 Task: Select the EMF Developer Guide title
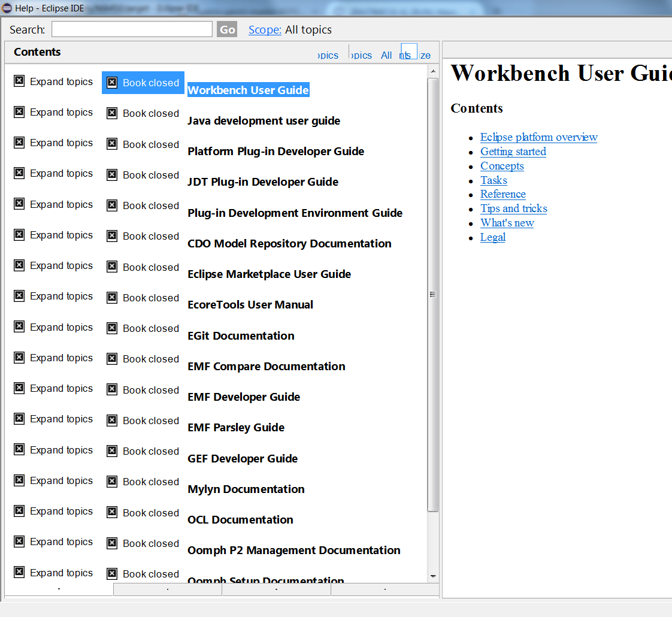[x=243, y=397]
